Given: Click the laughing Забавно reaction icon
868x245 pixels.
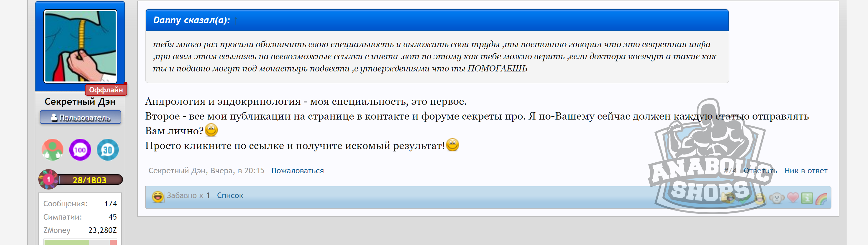Looking at the screenshot, I should 157,196.
